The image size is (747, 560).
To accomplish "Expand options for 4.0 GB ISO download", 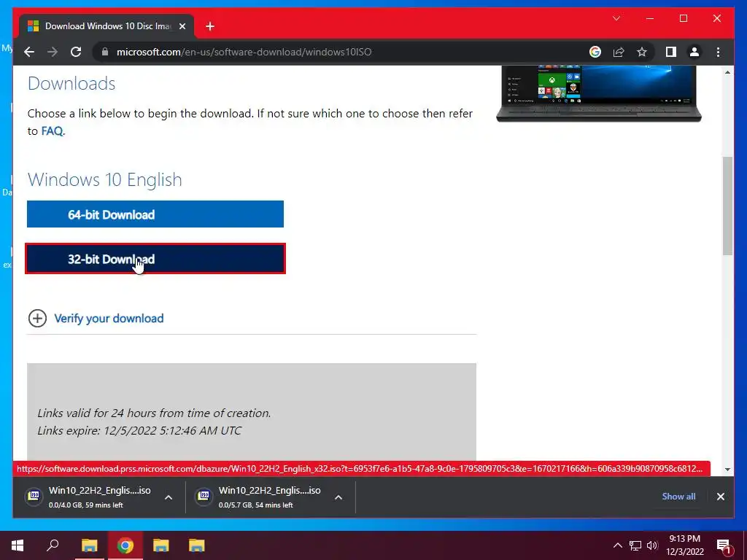I will (x=169, y=497).
